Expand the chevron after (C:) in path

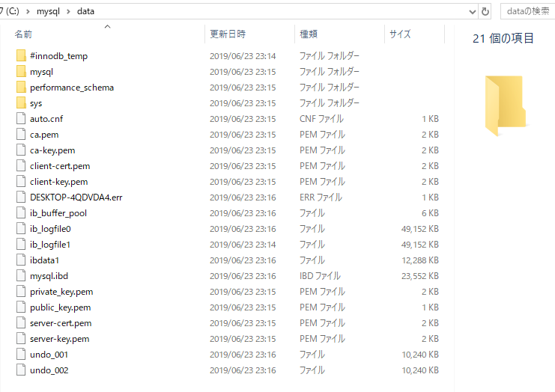[28, 12]
